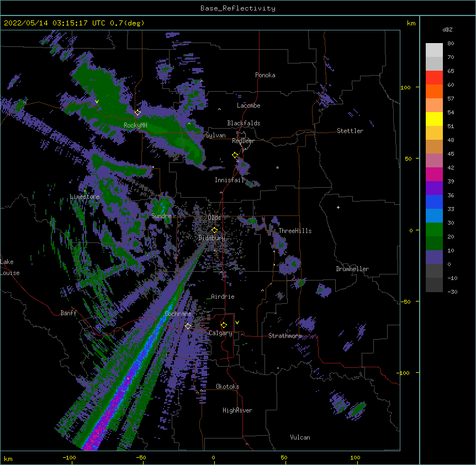Screen dimensions: 476x465
Task: Select the ThreeHills label
Action: click(295, 231)
